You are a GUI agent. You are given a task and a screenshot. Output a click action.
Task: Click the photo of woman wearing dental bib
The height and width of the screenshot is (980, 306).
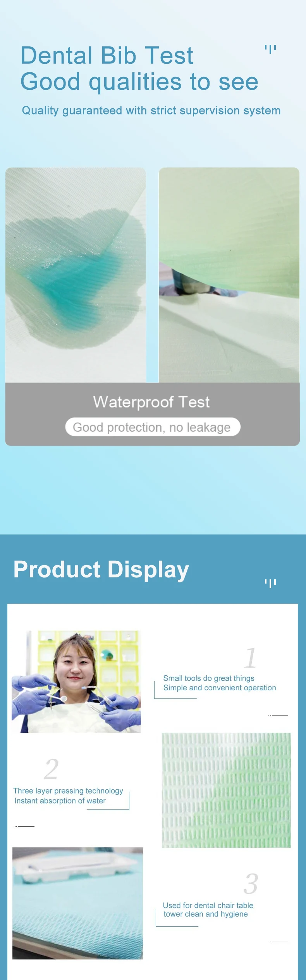click(x=76, y=682)
